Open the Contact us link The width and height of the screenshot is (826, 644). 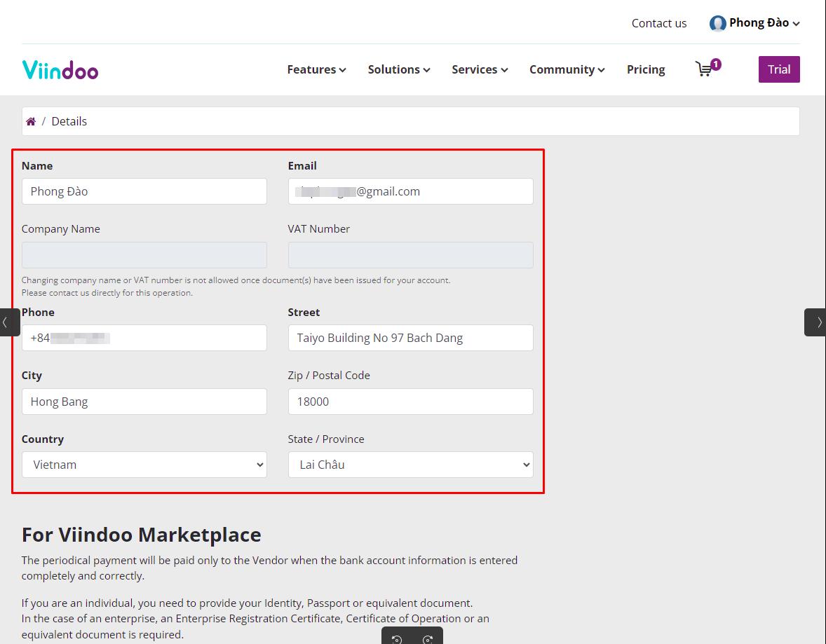pyautogui.click(x=659, y=23)
